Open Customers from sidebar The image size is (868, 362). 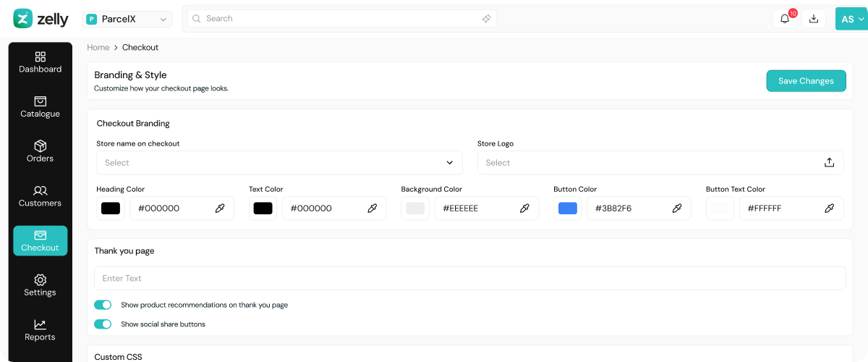41,196
